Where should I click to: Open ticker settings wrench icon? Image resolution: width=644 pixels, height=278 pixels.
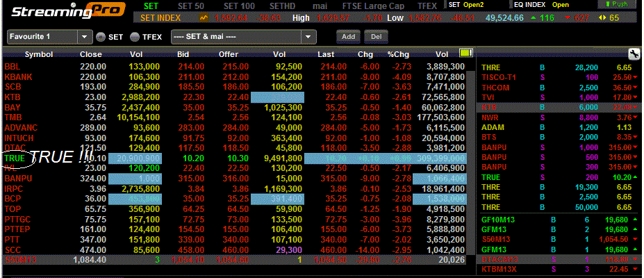coord(634,54)
